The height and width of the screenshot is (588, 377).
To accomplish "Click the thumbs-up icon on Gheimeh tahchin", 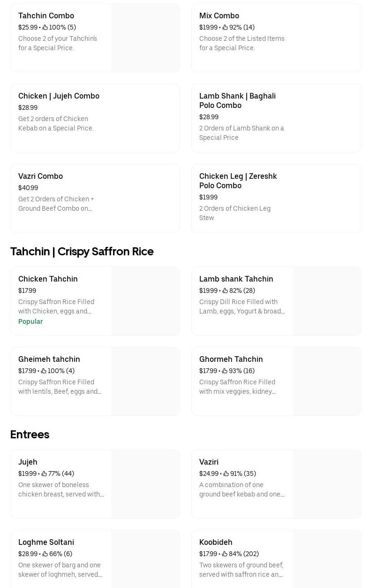I will tap(44, 371).
